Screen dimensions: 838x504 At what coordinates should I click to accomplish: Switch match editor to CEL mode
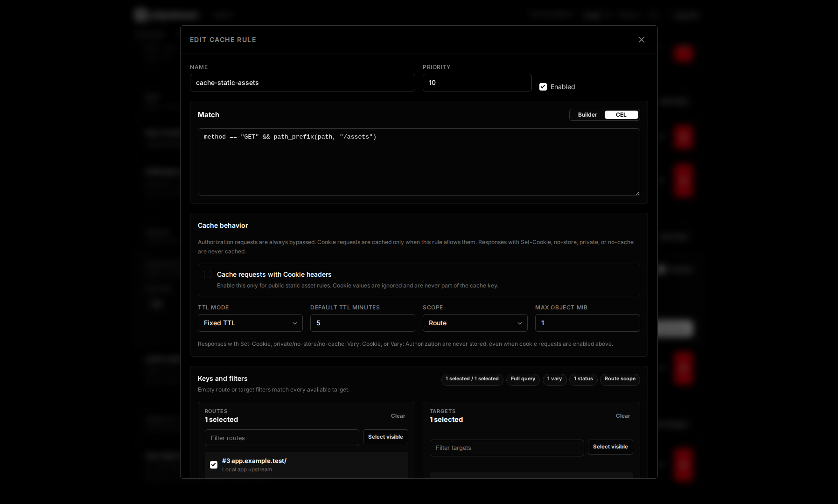pos(621,115)
